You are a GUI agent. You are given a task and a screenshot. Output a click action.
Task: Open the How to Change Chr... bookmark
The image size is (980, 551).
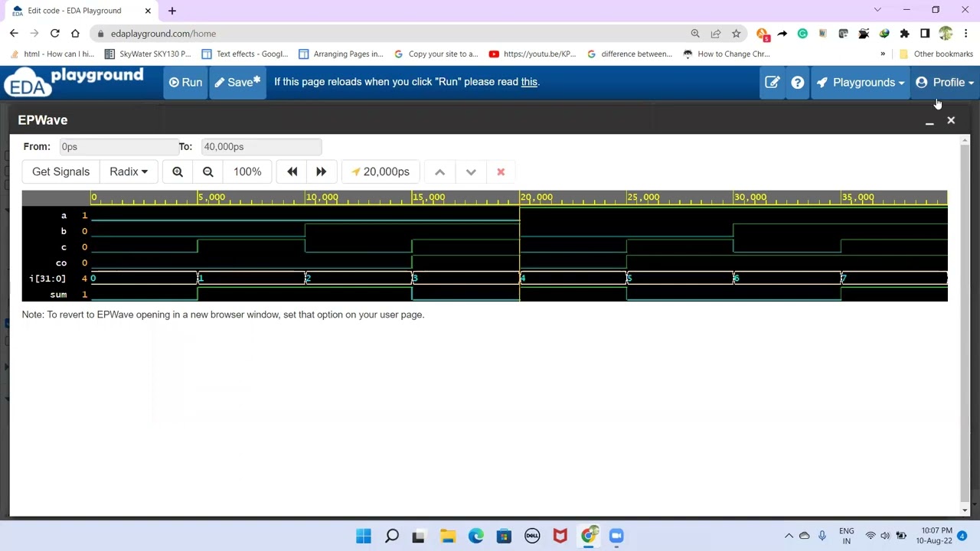(x=726, y=54)
